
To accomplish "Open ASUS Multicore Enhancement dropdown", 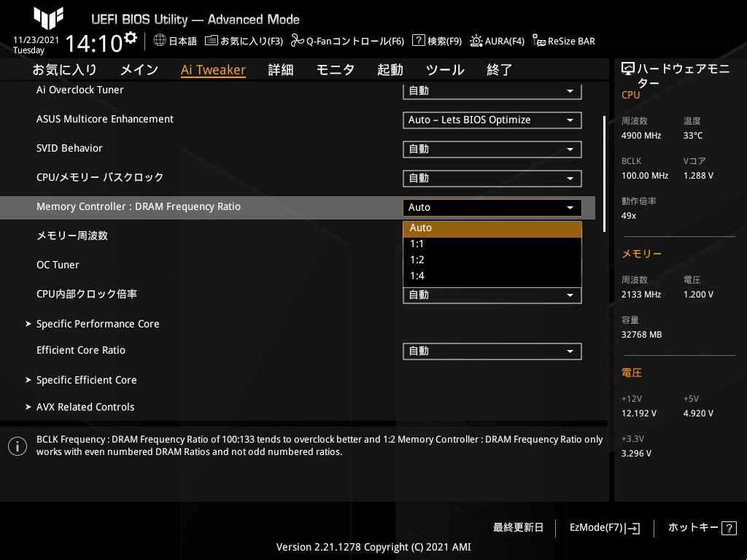I will [492, 120].
